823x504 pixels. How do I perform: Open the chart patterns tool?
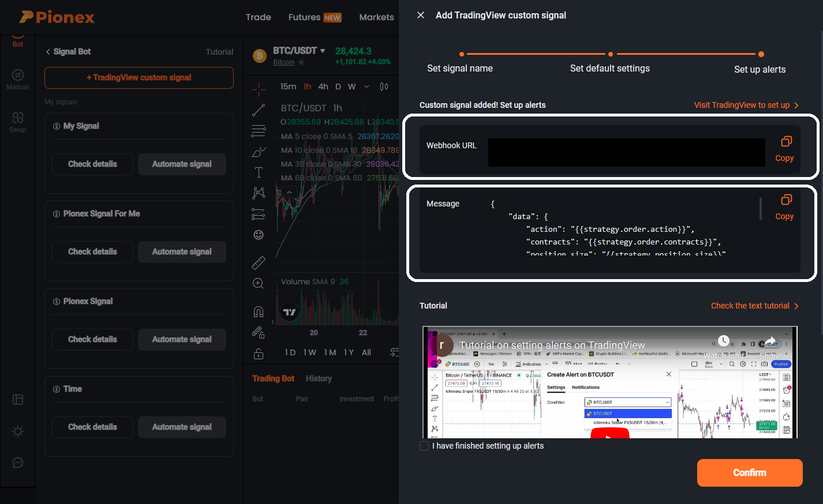tap(259, 193)
